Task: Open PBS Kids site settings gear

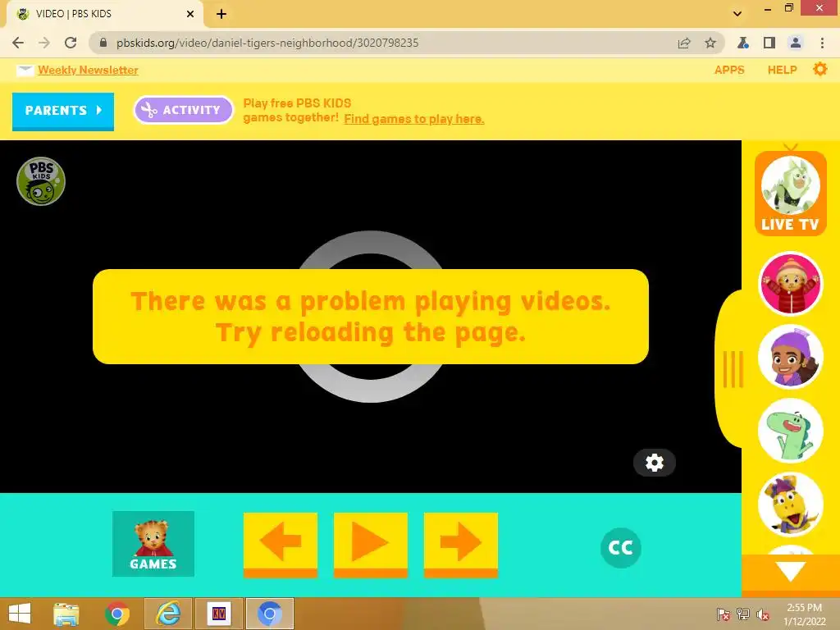Action: (819, 69)
